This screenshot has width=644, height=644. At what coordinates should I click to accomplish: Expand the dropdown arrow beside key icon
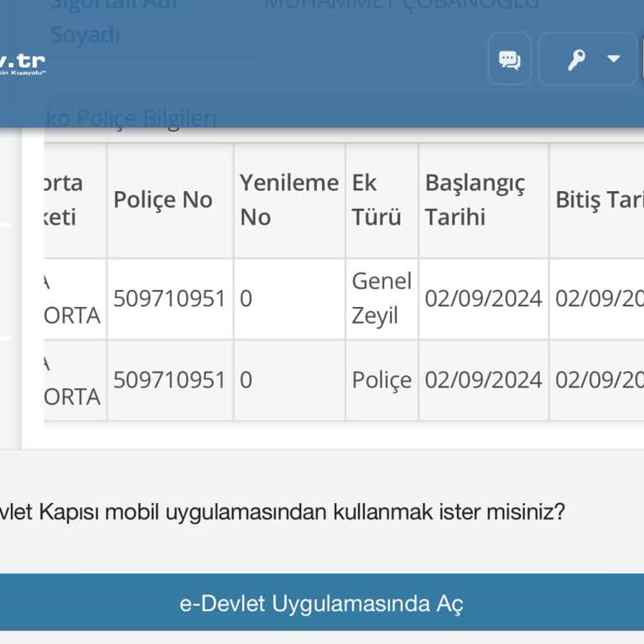(x=614, y=59)
